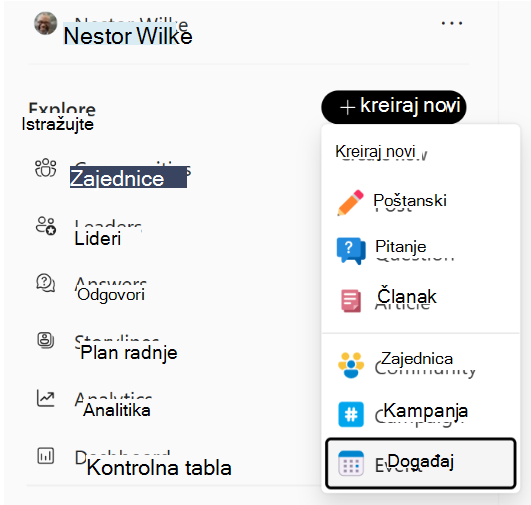Open the three-dot more options menu
The height and width of the screenshot is (505, 531).
tap(452, 23)
